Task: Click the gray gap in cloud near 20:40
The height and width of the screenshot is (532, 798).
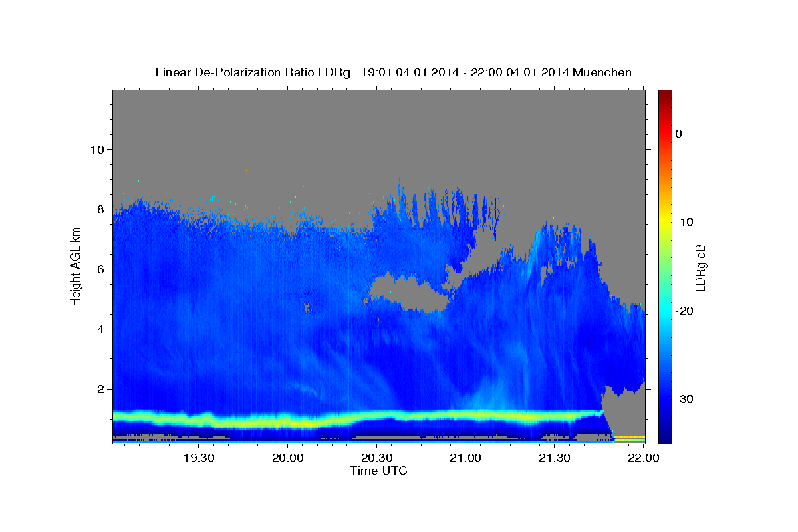Action: click(x=409, y=292)
